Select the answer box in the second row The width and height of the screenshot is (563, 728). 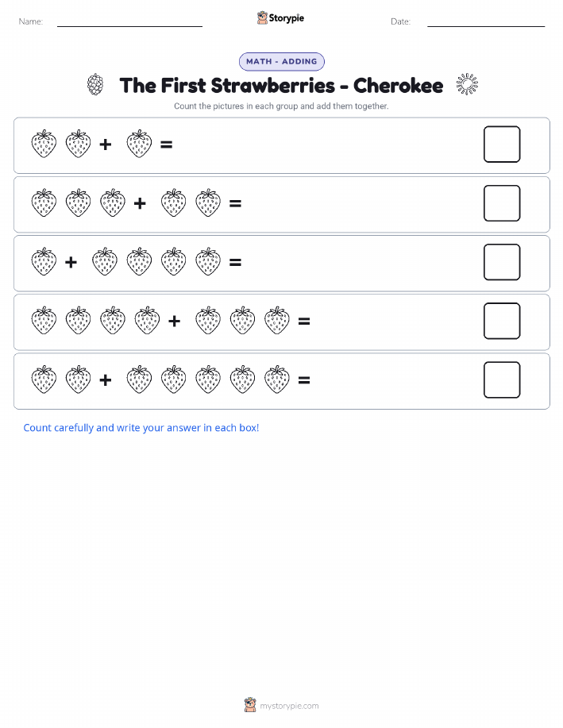502,203
